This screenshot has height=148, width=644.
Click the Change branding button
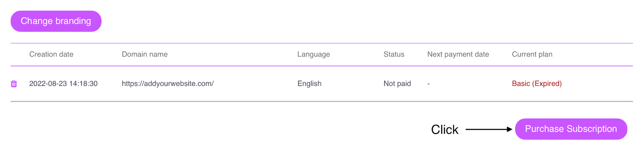[56, 21]
